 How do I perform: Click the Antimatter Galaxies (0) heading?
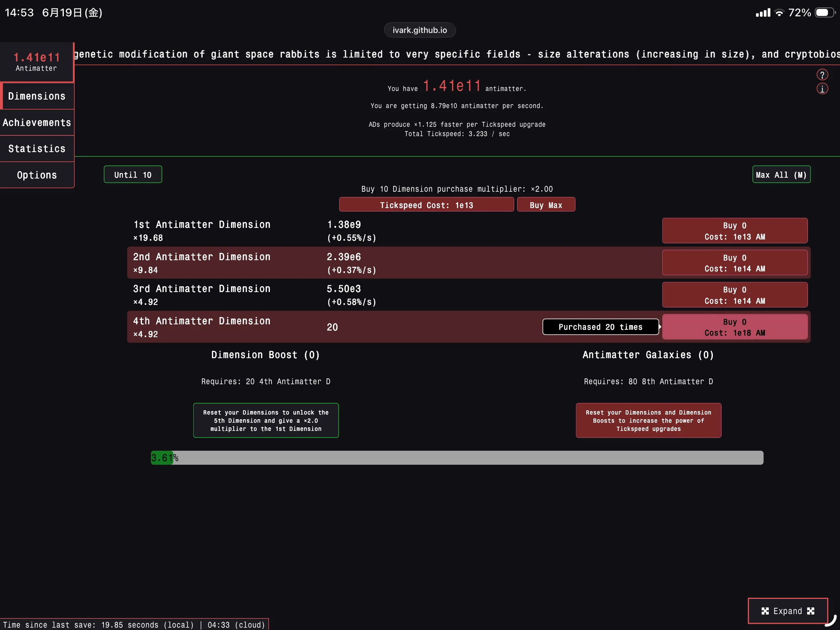(x=648, y=355)
